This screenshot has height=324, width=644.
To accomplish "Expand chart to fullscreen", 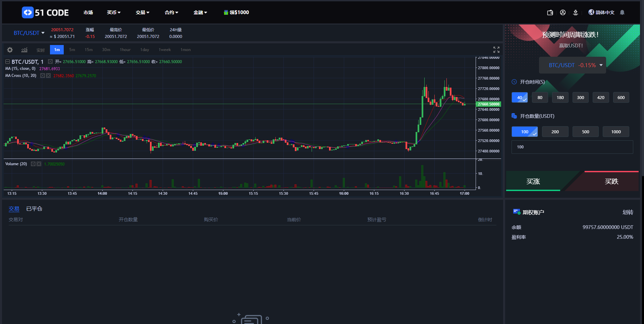I will pyautogui.click(x=496, y=50).
